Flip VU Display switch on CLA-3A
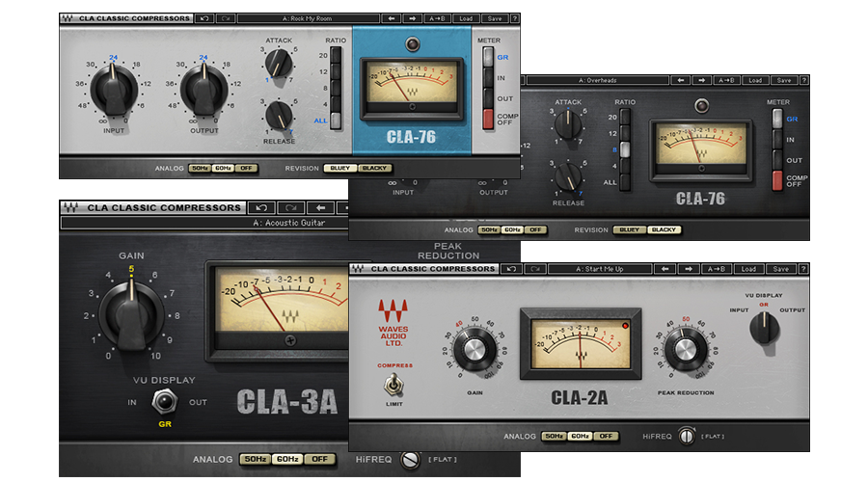 click(x=164, y=401)
